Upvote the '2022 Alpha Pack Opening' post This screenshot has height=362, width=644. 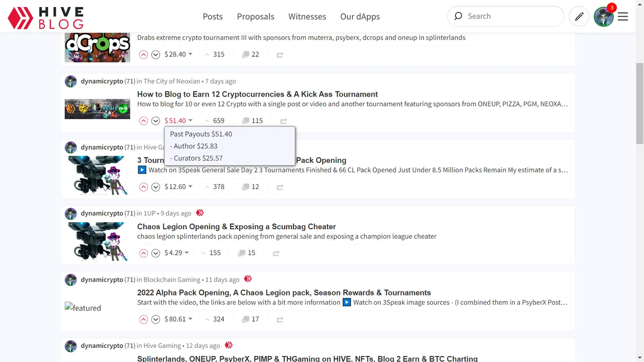[143, 319]
